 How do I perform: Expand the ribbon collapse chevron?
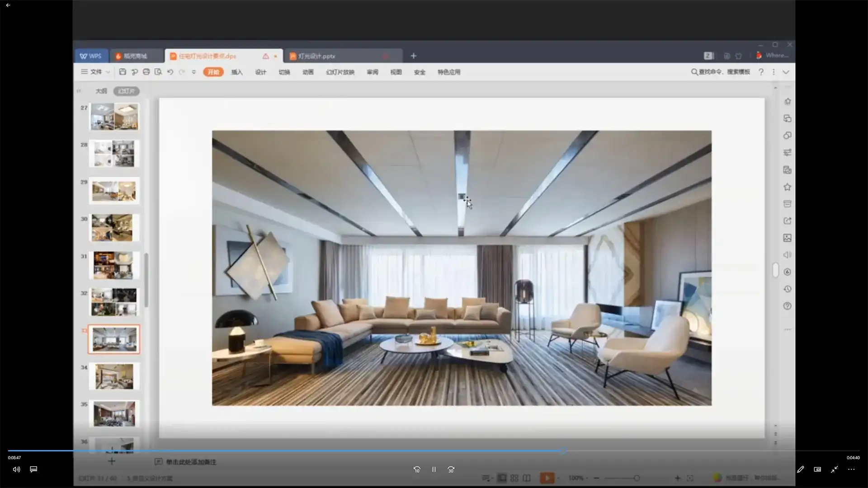pyautogui.click(x=786, y=72)
